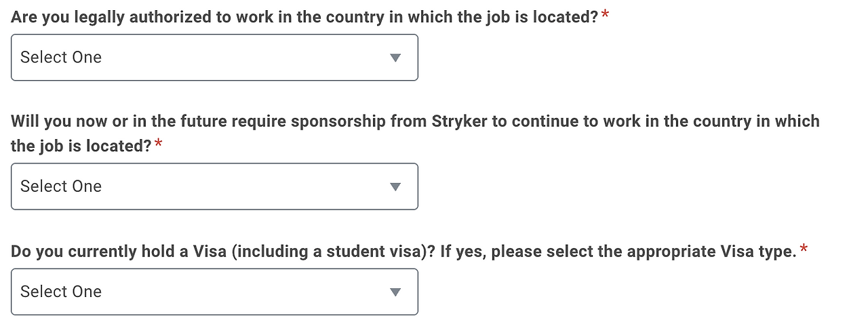This screenshot has width=868, height=335.
Task: Click the arrow icon in sponsorship dropdown
Action: 396,186
